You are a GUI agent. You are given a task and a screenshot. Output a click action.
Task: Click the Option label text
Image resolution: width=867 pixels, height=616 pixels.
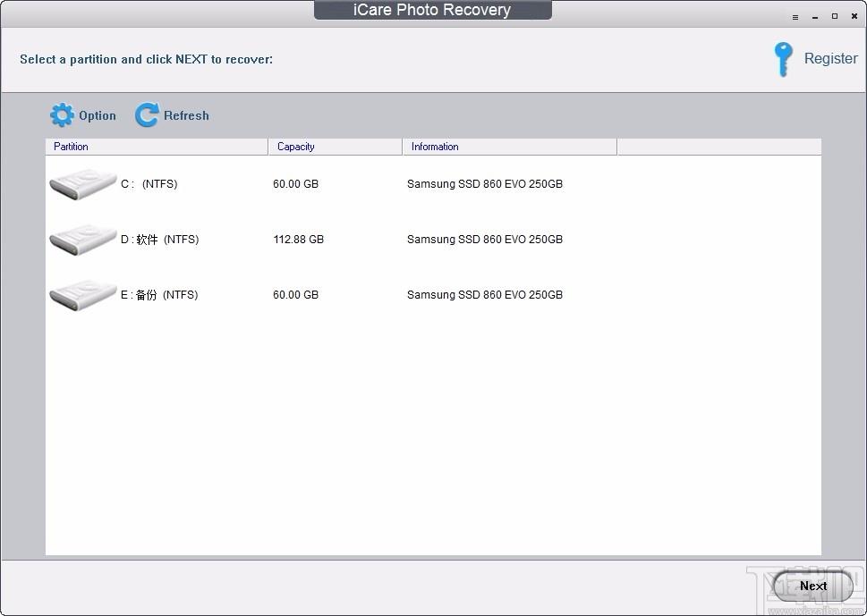[98, 115]
